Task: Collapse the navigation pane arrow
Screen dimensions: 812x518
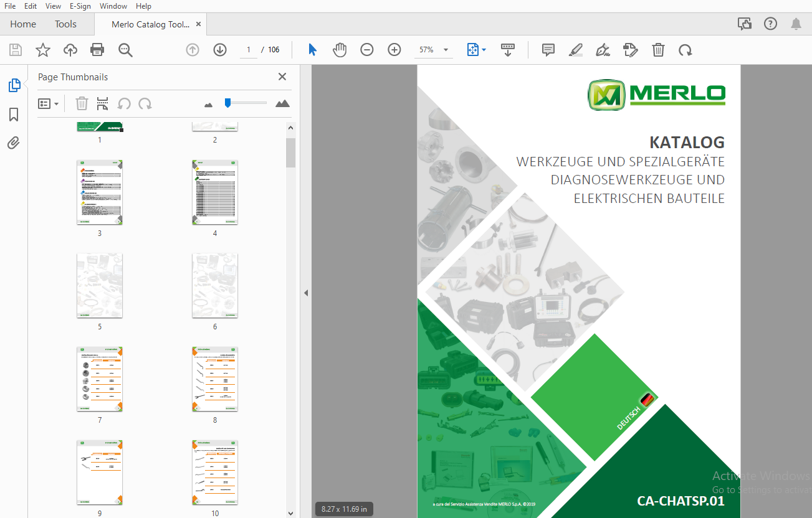Action: coord(306,293)
